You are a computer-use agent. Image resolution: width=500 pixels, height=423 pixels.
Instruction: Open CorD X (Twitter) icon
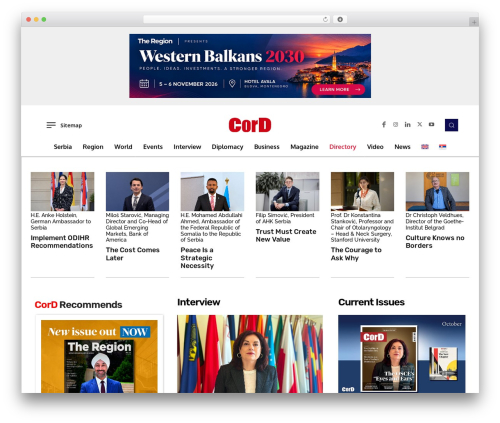pos(420,124)
